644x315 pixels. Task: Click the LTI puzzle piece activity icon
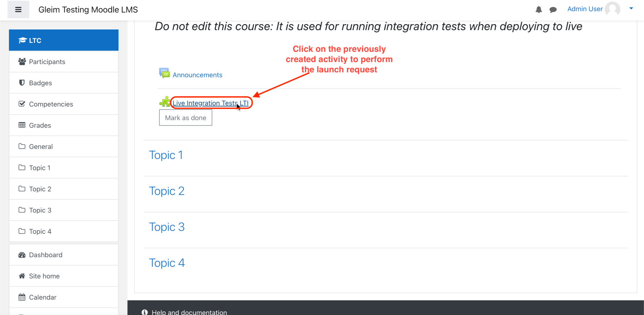pyautogui.click(x=165, y=102)
